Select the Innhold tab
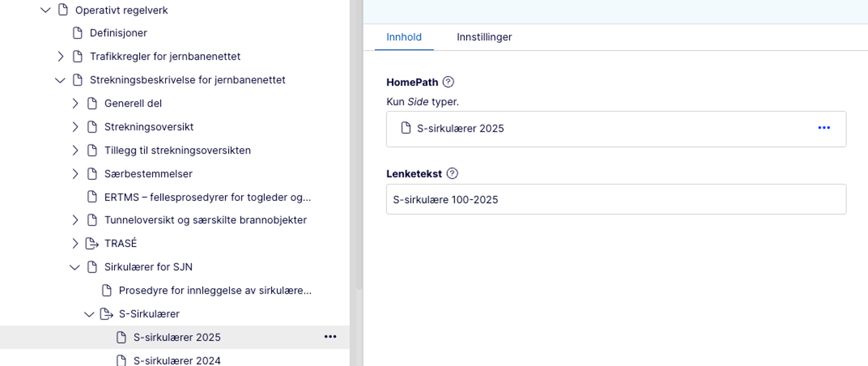This screenshot has height=366, width=868. (404, 37)
